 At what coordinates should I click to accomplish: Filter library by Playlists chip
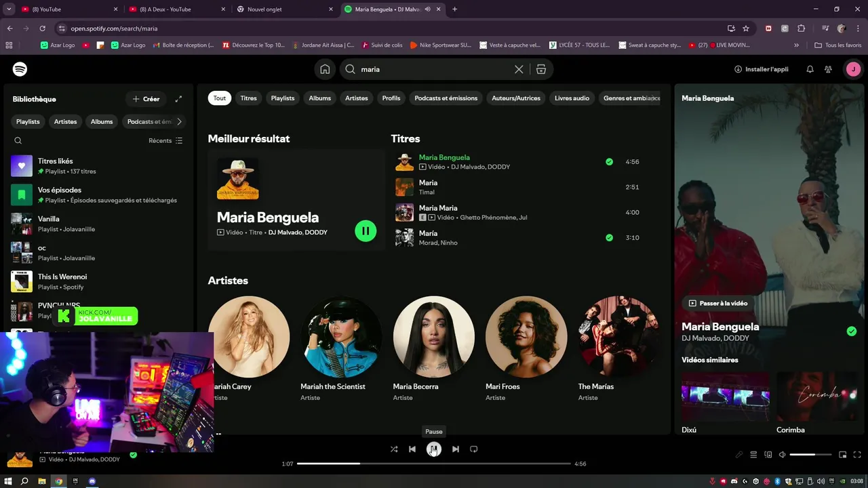pyautogui.click(x=28, y=121)
